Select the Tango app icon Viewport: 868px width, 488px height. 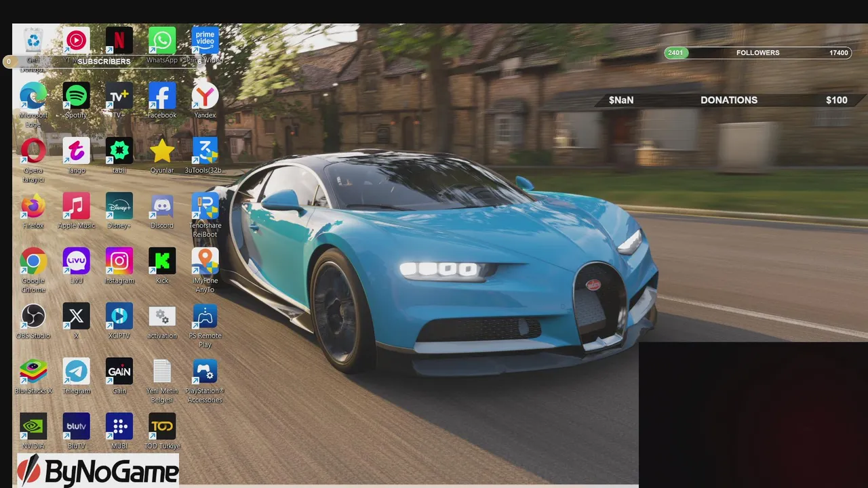77,150
